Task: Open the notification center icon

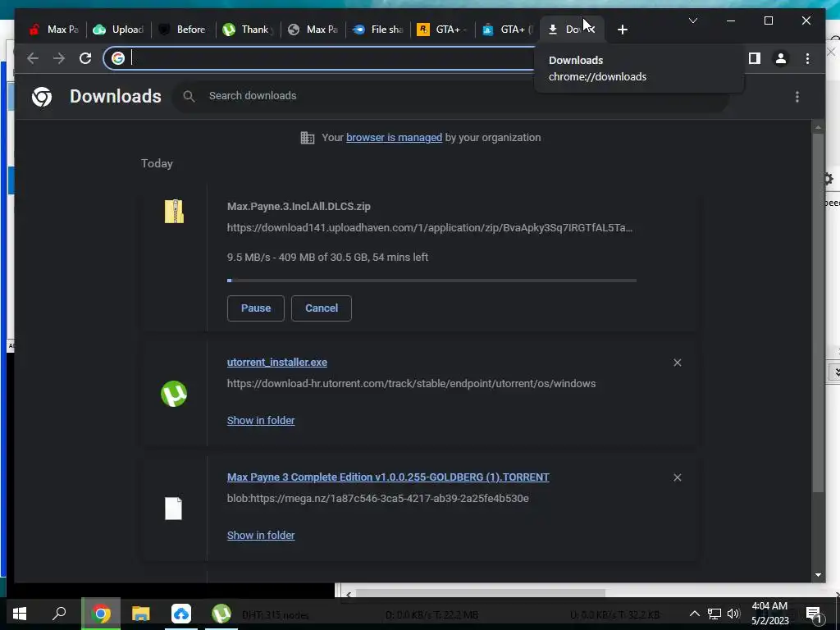Action: pos(814,614)
